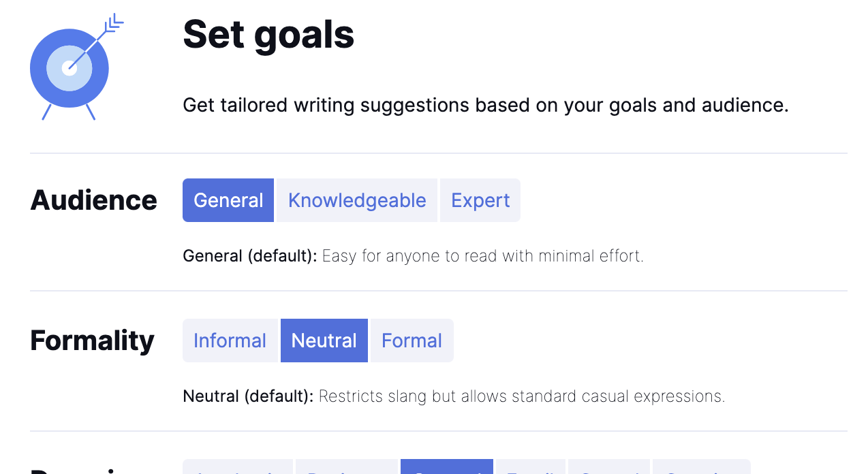Click the General (default) description text
868x474 pixels.
coord(413,256)
